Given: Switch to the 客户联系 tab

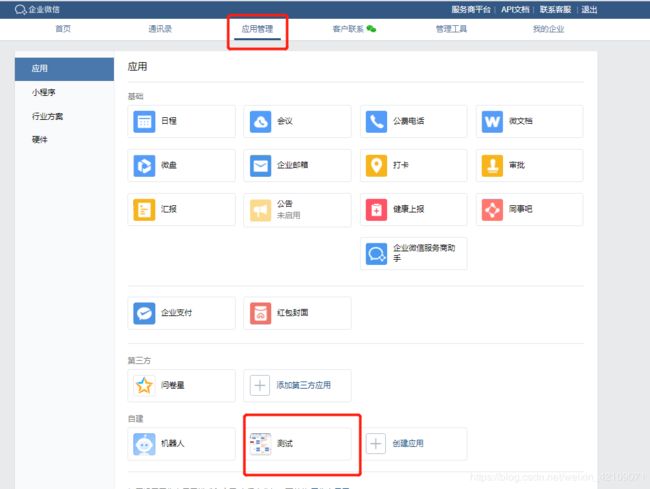Looking at the screenshot, I should (x=348, y=29).
